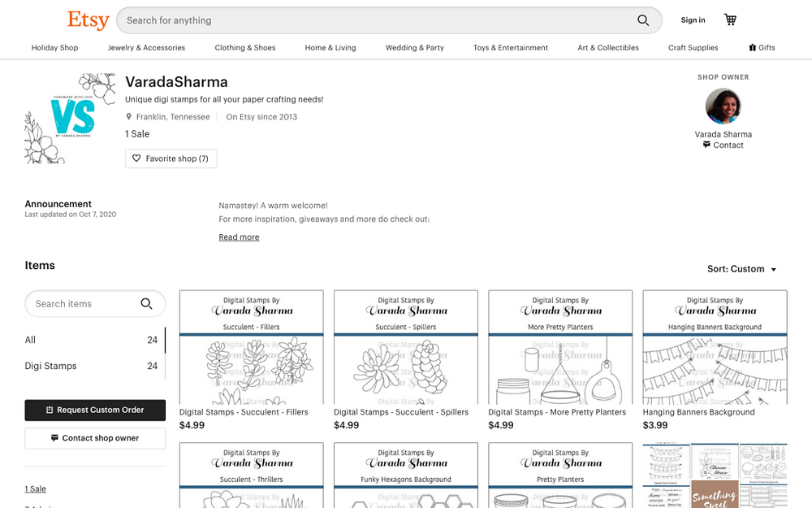Click the 1 Sale link in sidebar
This screenshot has width=812, height=508.
pos(35,488)
